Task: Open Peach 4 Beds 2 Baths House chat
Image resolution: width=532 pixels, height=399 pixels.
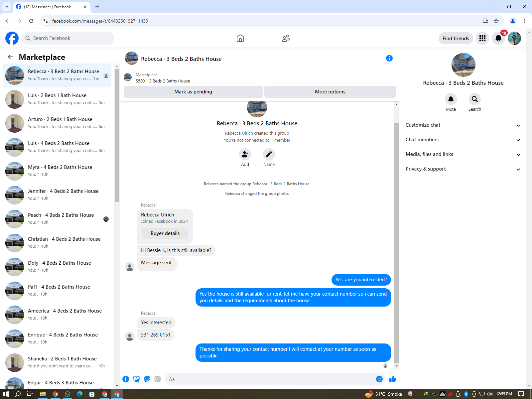Action: click(57, 219)
